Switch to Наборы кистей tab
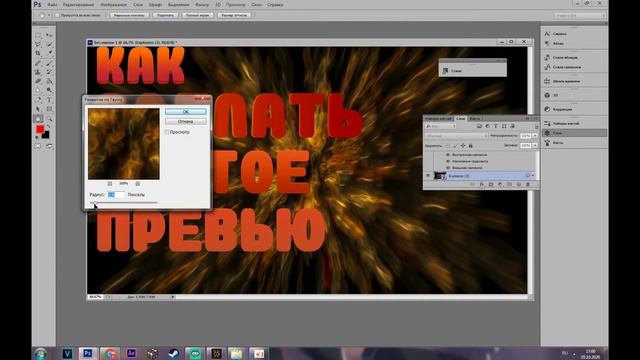The image size is (640, 360). coord(438,119)
